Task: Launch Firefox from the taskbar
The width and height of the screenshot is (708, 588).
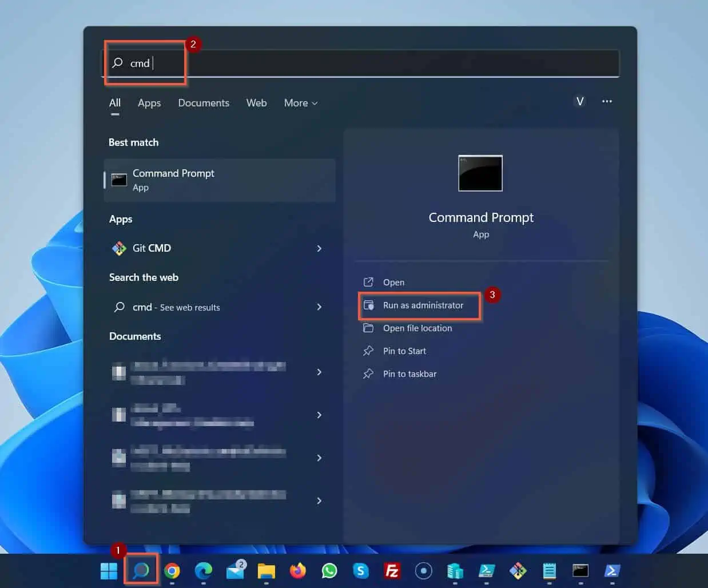Action: pos(297,571)
